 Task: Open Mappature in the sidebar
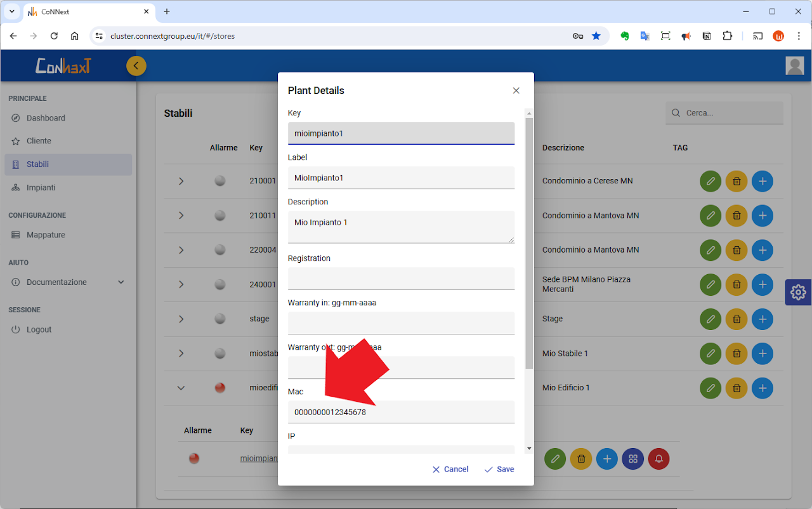pyautogui.click(x=46, y=235)
